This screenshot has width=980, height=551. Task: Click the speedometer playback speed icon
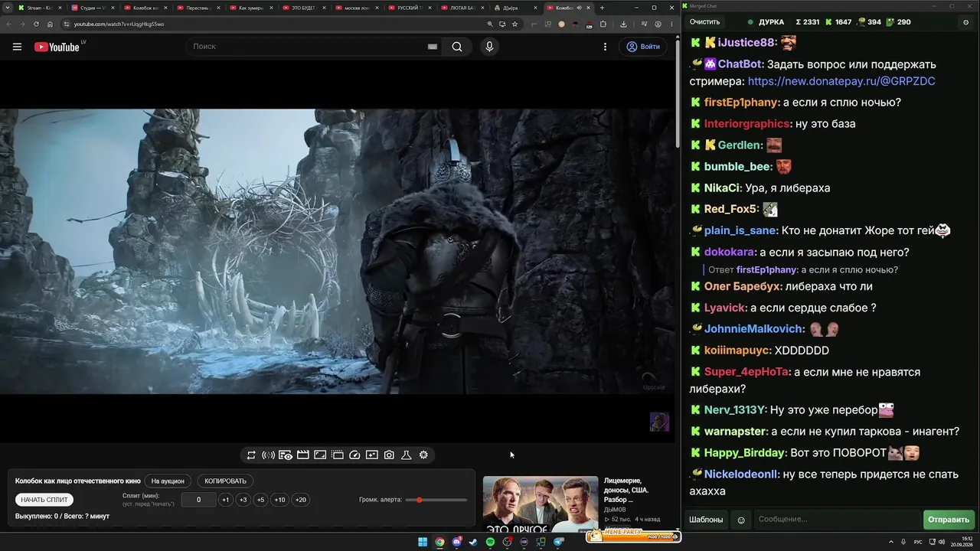coord(354,455)
